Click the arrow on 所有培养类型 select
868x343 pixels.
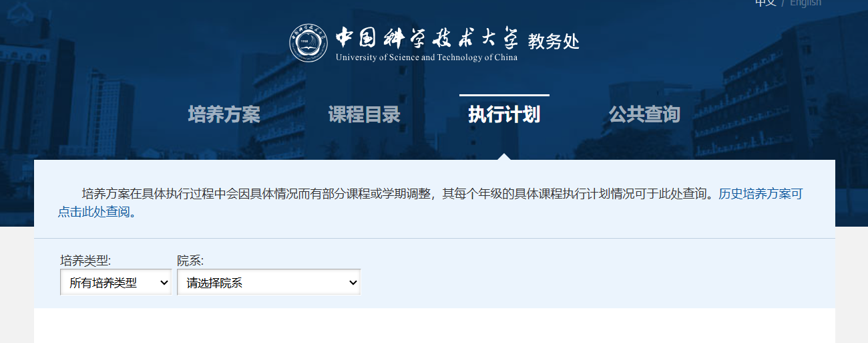click(x=164, y=283)
